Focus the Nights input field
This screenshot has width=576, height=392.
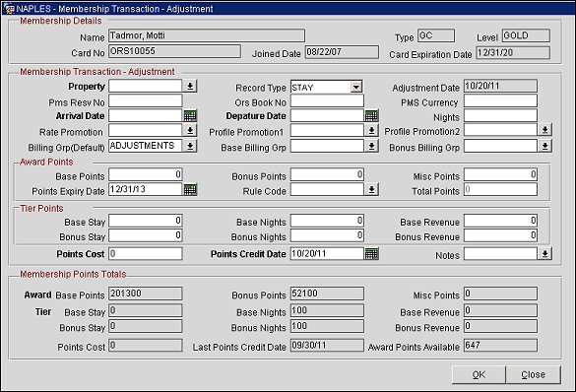click(500, 115)
